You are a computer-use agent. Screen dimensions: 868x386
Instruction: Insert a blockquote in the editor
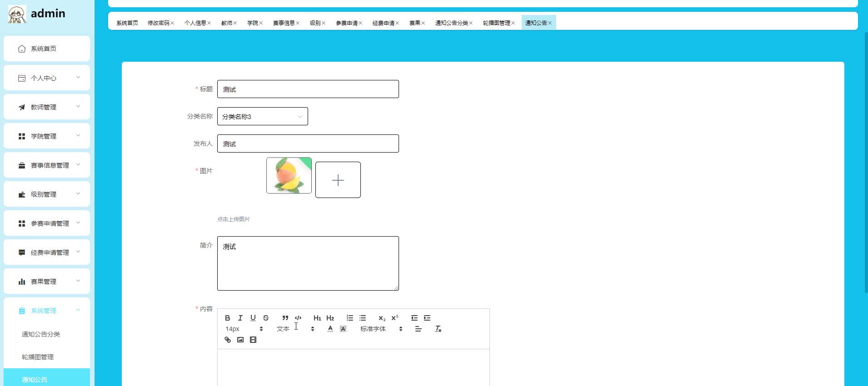285,318
